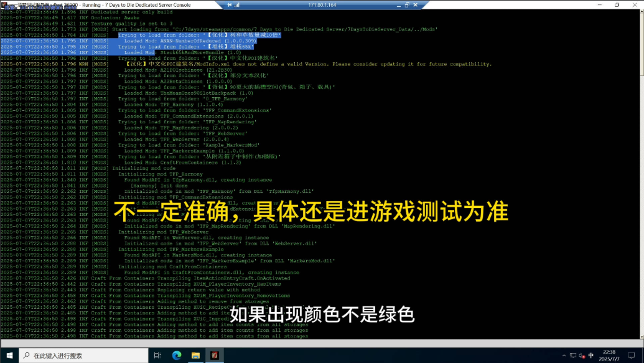Switch the 中 input method indicator
This screenshot has width=644, height=363.
coord(591,356)
